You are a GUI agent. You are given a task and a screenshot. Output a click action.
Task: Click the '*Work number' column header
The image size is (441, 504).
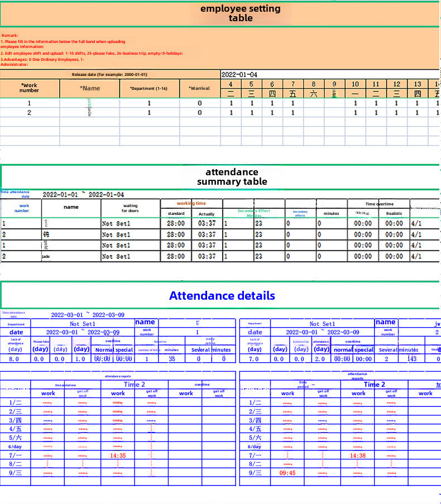[29, 88]
